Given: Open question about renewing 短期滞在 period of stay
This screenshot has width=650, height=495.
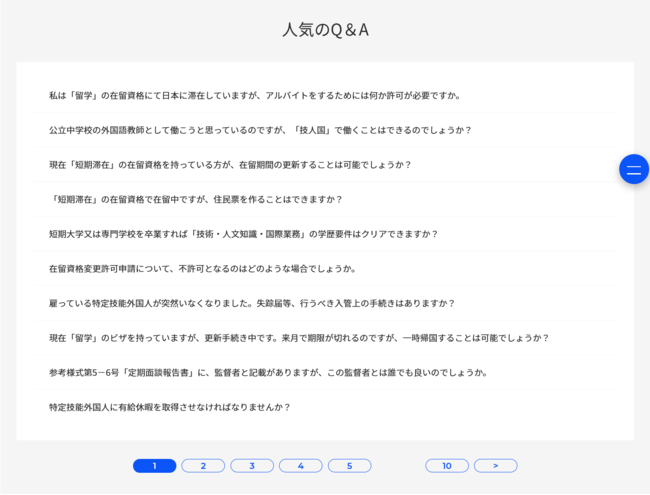Looking at the screenshot, I should click(x=230, y=165).
